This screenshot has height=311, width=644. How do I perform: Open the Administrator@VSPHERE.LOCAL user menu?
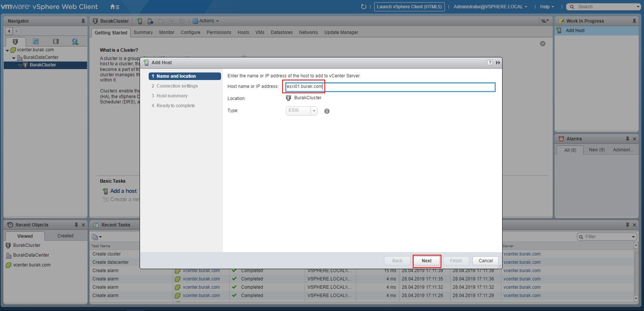pyautogui.click(x=490, y=7)
